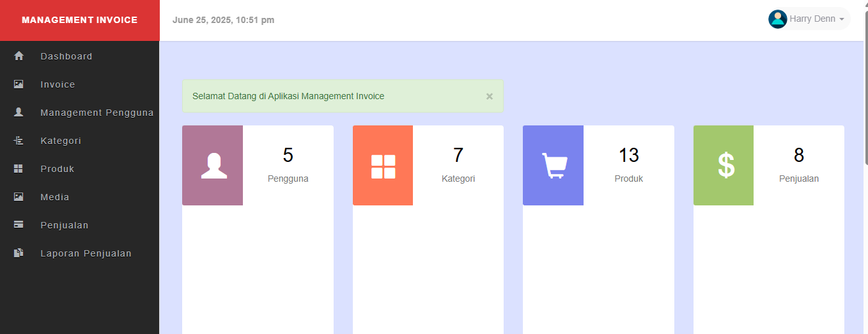Click the indent icon beside Kategori
This screenshot has height=334, width=868.
(x=19, y=141)
